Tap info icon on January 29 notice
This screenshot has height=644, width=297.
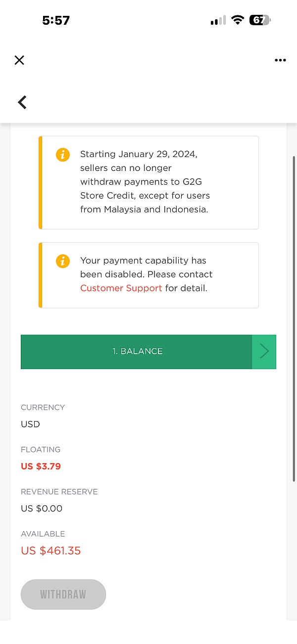(62, 155)
